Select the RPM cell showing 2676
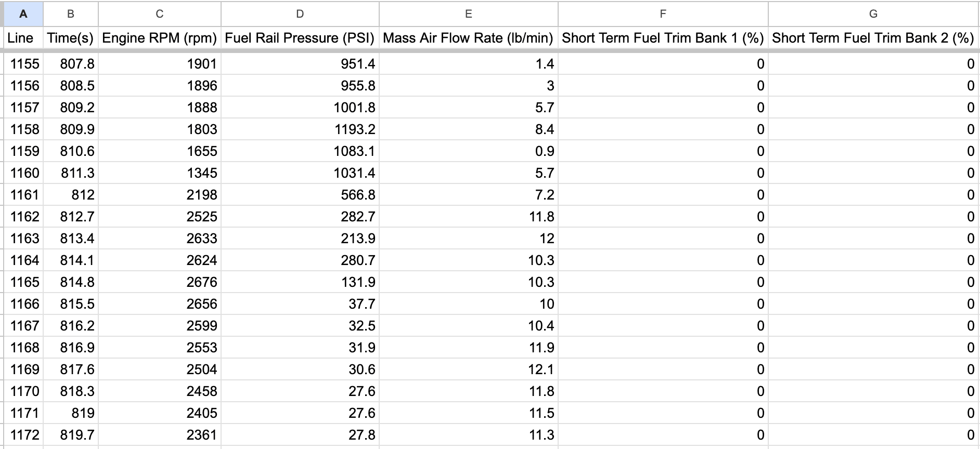This screenshot has width=980, height=449. pyautogui.click(x=160, y=282)
